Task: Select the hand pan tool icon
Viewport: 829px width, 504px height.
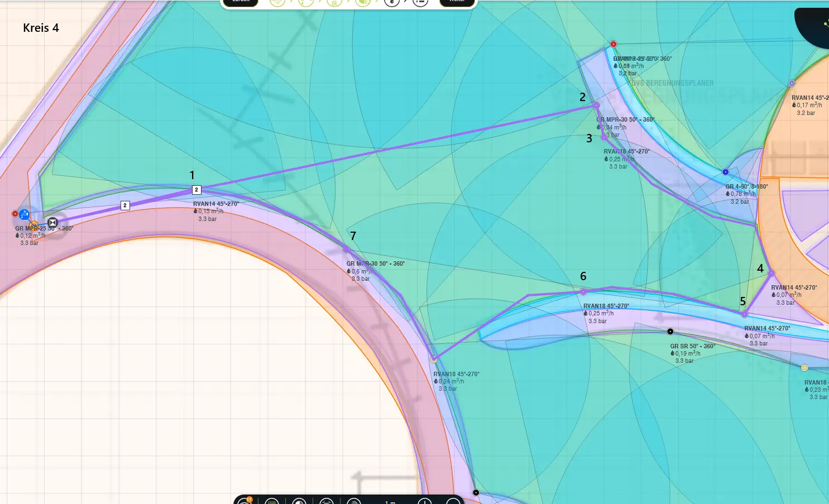Action: pos(354,502)
